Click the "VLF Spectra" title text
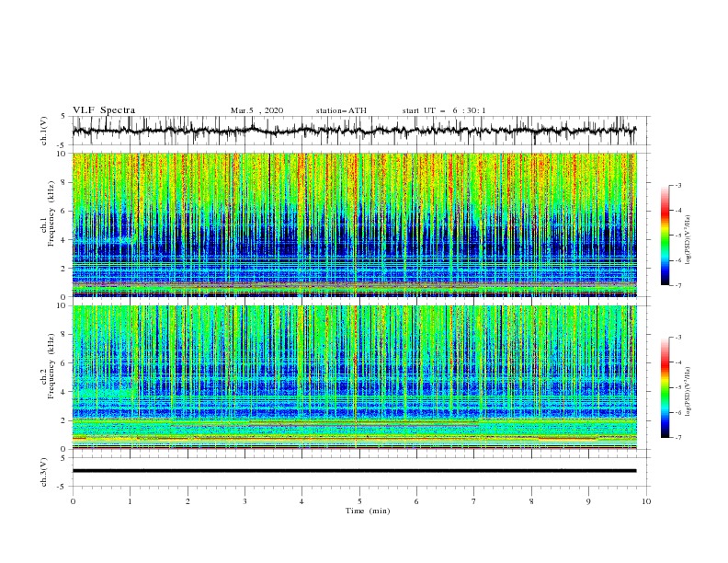Viewport: 728px width, 563px height. click(104, 110)
